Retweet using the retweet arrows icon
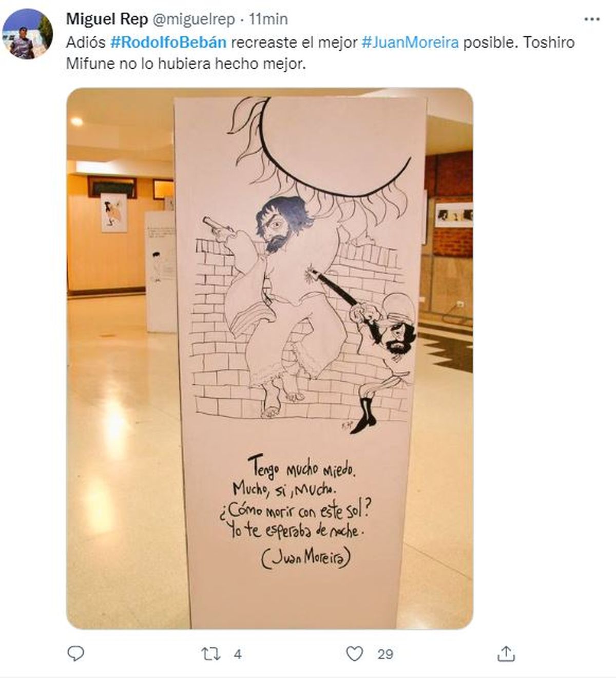The width and height of the screenshot is (616, 678). 211,654
